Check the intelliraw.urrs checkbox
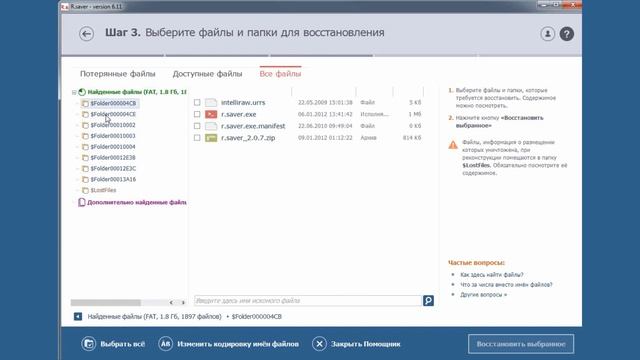Screen dimensions: 640x360 [197, 102]
